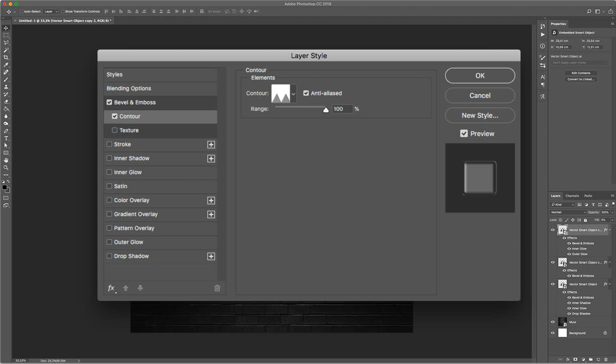This screenshot has width=616, height=364.
Task: Select the Move tool in the toolbar
Action: pyautogui.click(x=6, y=28)
